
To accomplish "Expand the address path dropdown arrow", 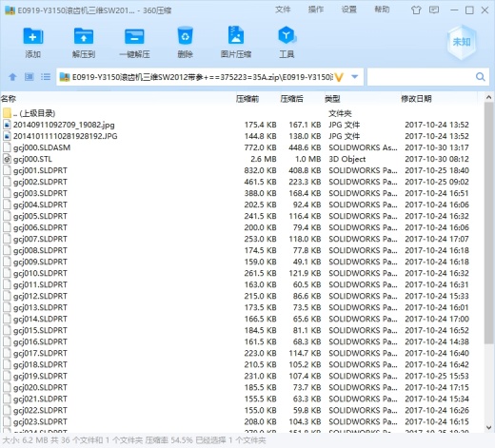I will [355, 77].
